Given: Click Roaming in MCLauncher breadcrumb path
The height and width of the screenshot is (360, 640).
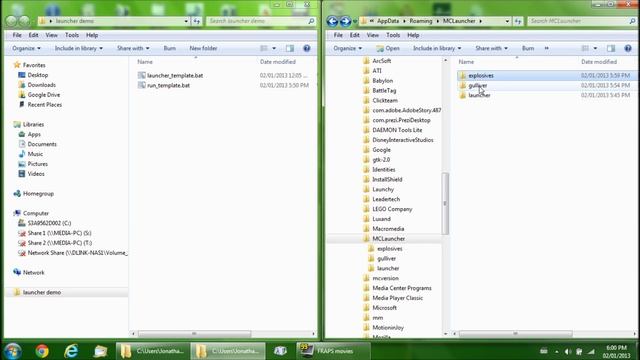Looking at the screenshot, I should click(x=420, y=21).
